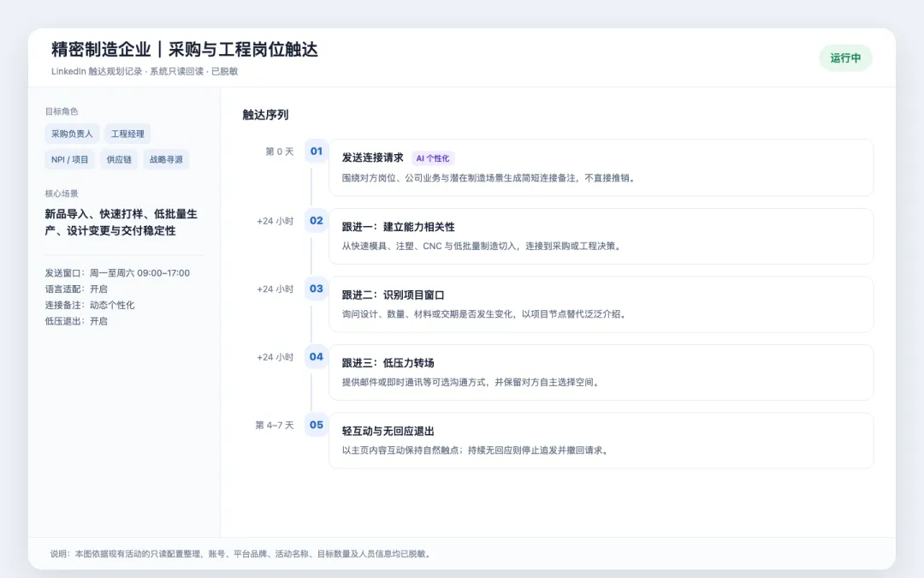The height and width of the screenshot is (578, 924).
Task: Click the 连接备注：动态个性化 setting line
Action: [90, 305]
